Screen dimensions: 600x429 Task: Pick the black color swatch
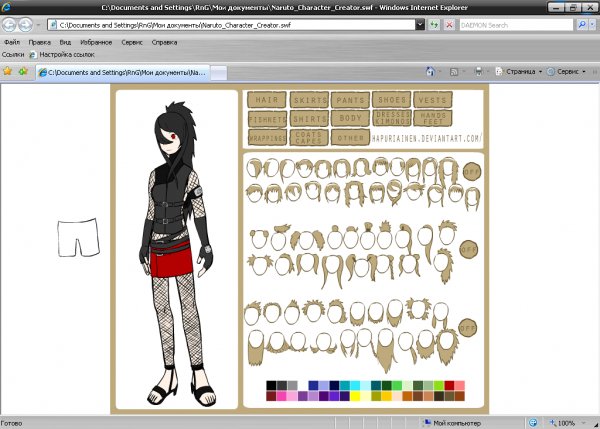[271, 385]
